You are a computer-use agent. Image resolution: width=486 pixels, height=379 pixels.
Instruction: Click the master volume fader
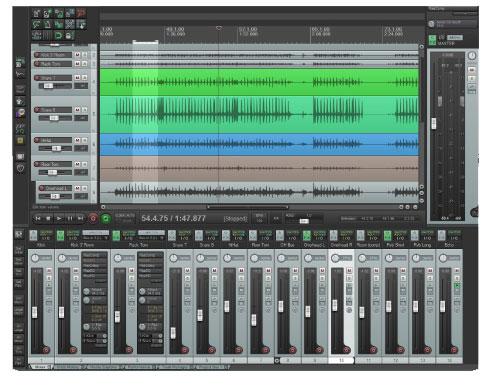[x=434, y=123]
